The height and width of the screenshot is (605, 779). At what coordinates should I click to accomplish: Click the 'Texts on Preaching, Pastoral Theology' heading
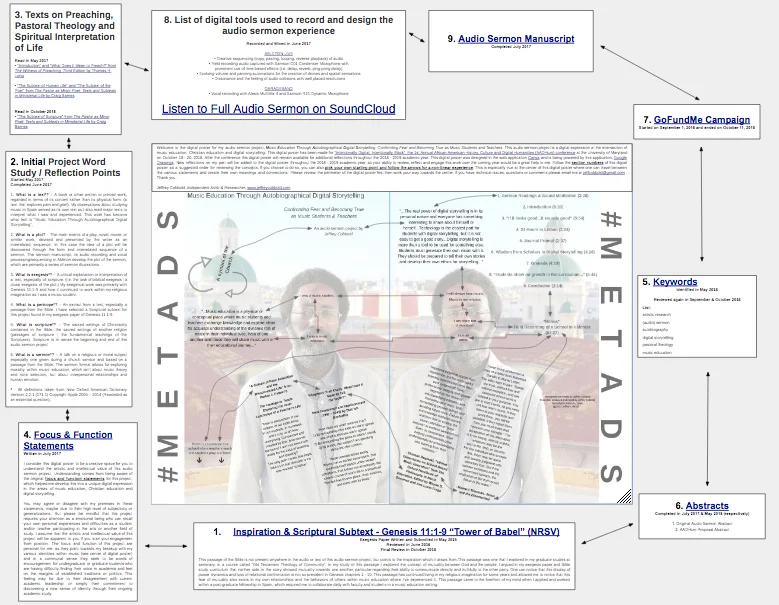(x=65, y=31)
